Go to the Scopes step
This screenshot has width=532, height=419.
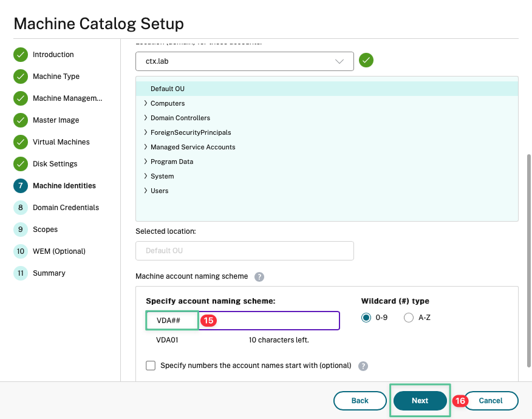point(45,230)
